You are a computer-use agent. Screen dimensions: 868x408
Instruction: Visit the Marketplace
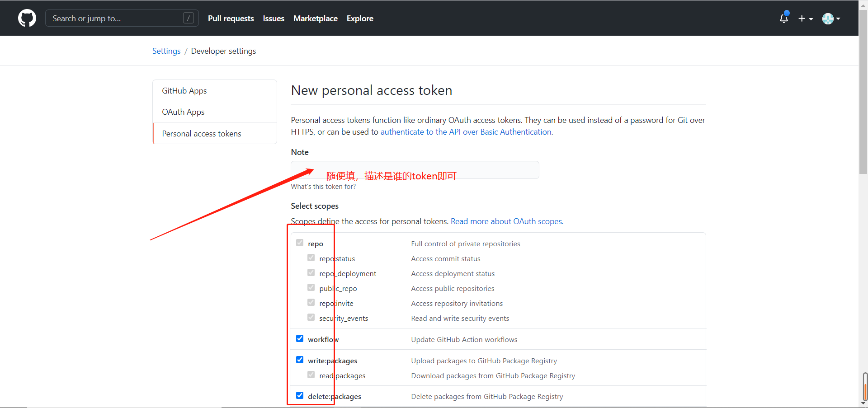316,19
